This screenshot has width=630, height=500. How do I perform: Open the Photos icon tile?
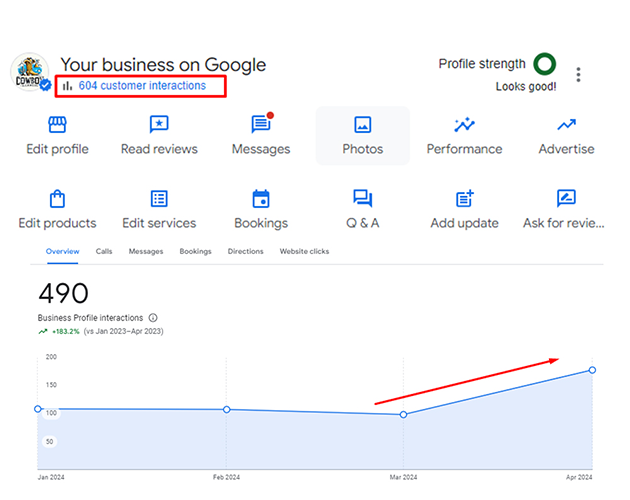point(362,125)
